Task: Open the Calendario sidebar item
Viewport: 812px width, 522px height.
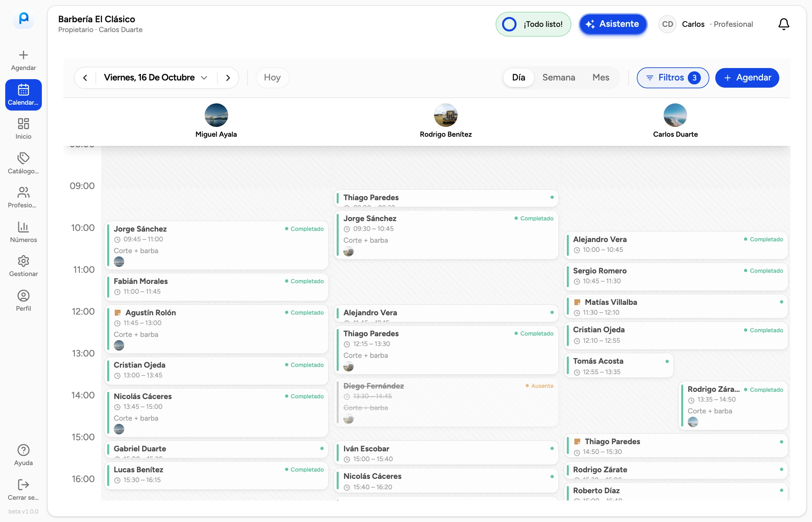Action: click(24, 95)
